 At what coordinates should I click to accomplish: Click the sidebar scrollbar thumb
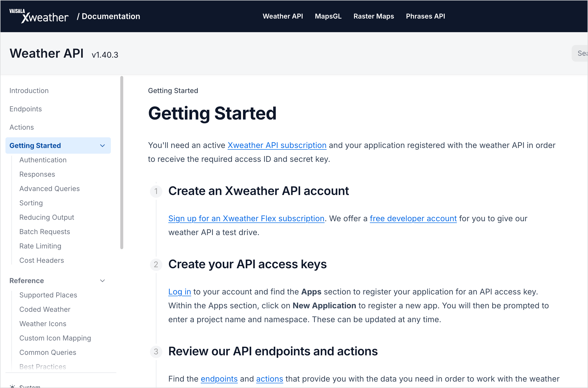coord(122,163)
